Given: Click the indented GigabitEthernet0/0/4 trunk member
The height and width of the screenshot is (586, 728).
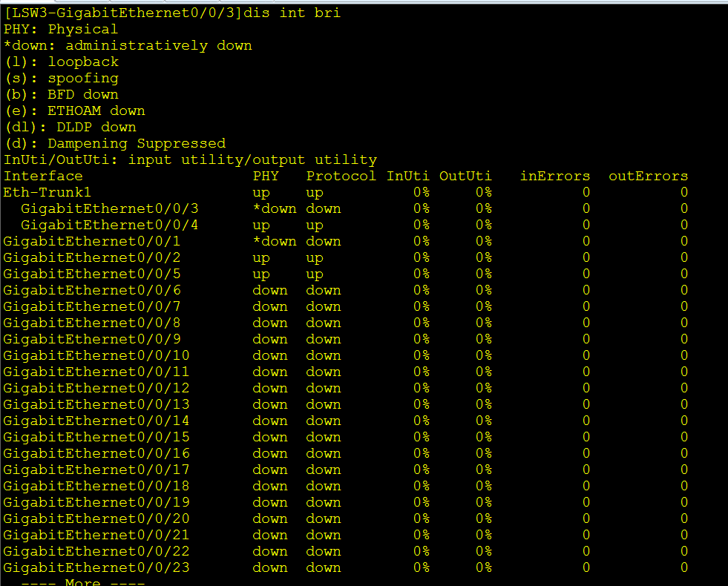Looking at the screenshot, I should pyautogui.click(x=109, y=225).
